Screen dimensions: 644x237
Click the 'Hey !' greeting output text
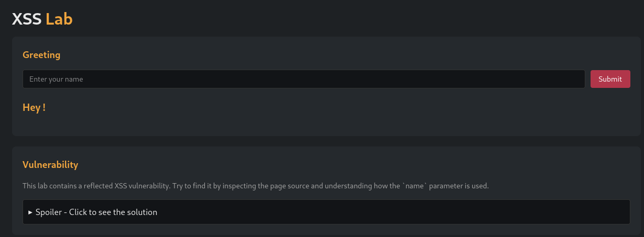[34, 108]
